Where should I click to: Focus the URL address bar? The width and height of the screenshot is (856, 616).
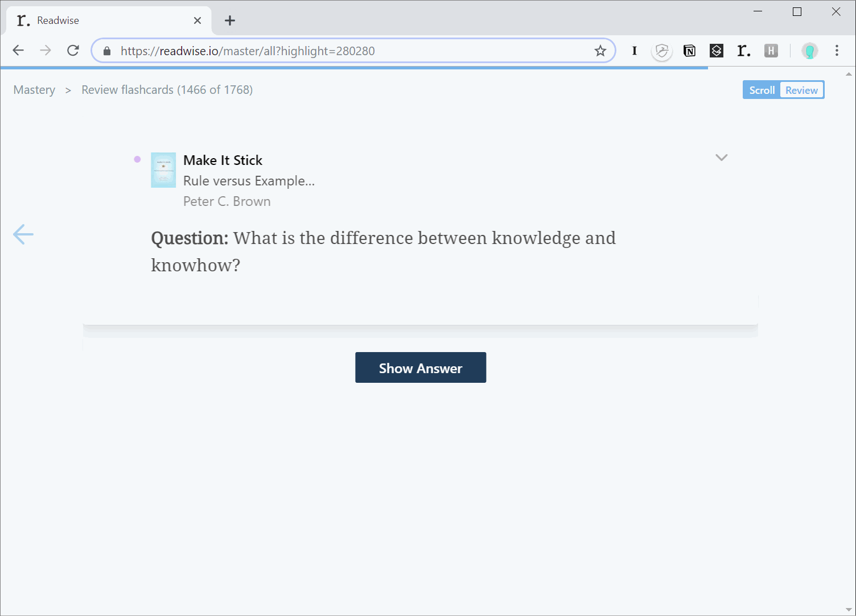point(353,51)
